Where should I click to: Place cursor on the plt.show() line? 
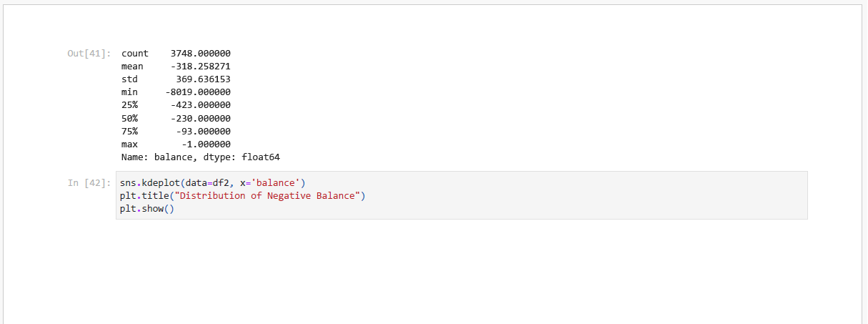[x=147, y=208]
